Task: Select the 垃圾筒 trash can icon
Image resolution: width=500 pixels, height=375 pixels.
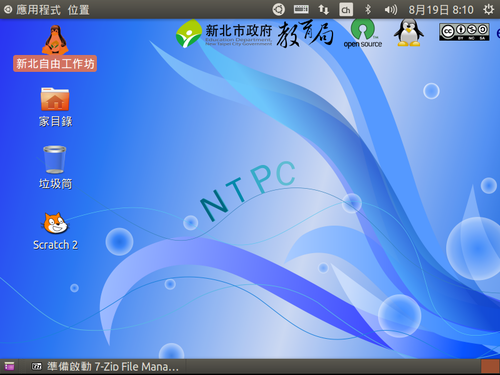Action: (x=55, y=160)
